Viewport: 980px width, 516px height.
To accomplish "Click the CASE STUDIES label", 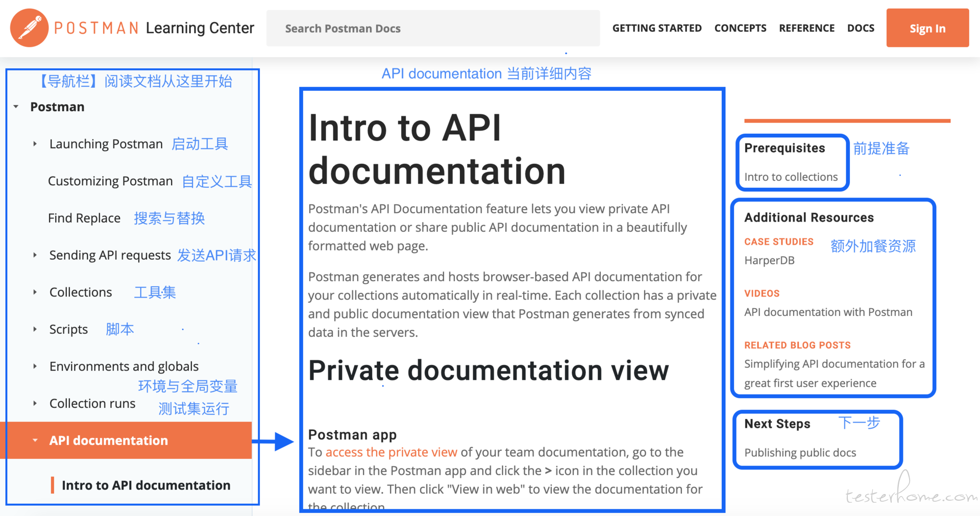I will click(778, 242).
